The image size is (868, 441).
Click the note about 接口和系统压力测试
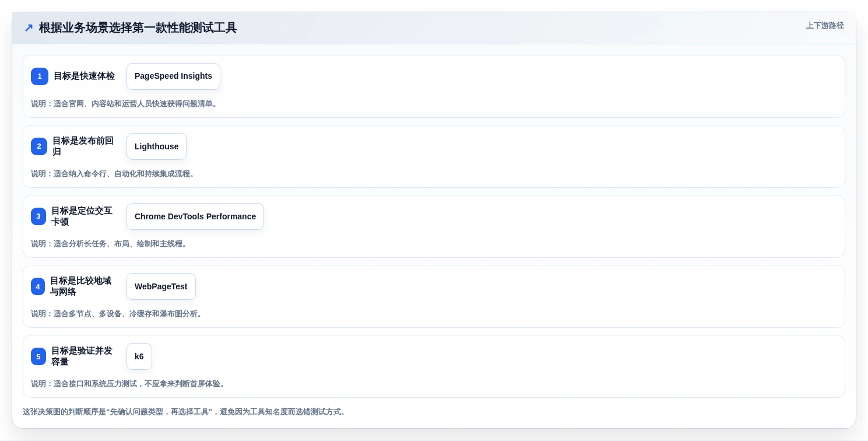pos(129,384)
